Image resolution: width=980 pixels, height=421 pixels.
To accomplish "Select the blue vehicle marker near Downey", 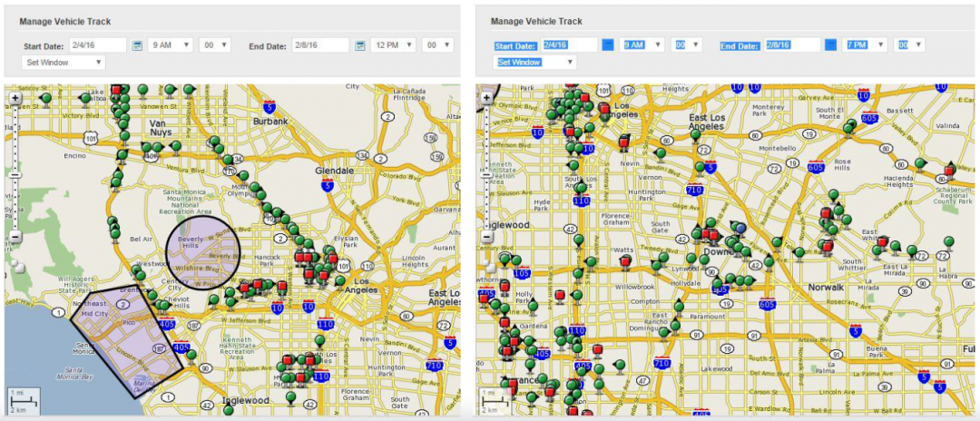I will pyautogui.click(x=740, y=227).
